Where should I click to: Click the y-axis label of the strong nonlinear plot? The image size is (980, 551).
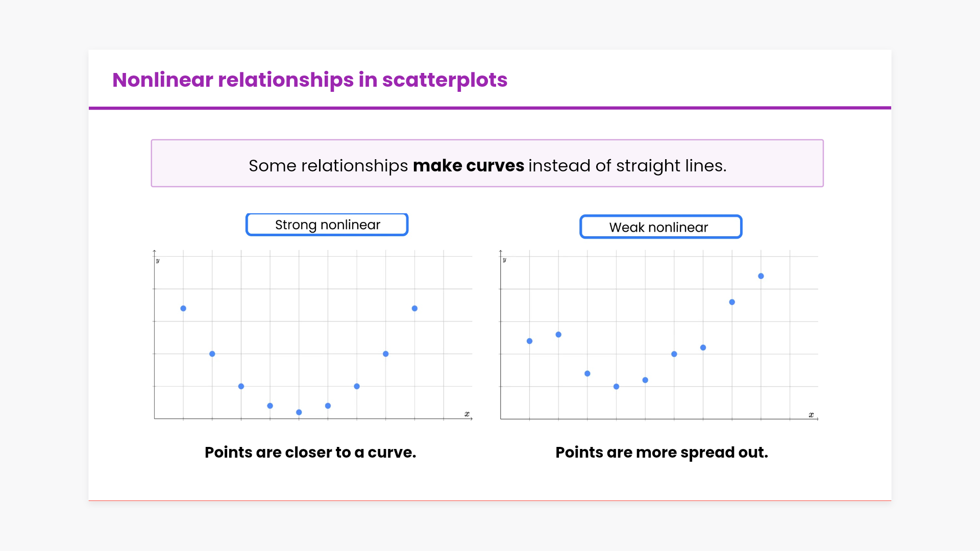[158, 261]
